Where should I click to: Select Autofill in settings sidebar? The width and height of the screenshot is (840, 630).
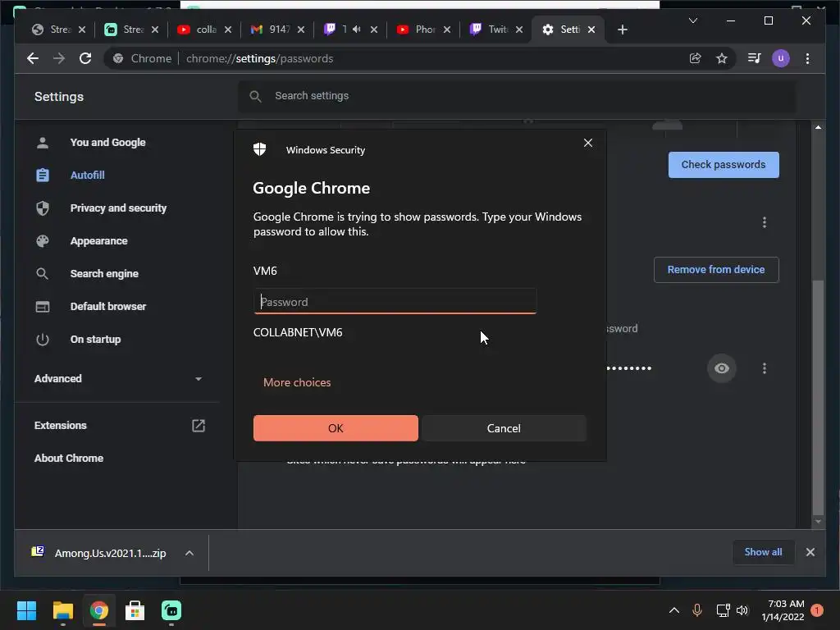pyautogui.click(x=87, y=176)
